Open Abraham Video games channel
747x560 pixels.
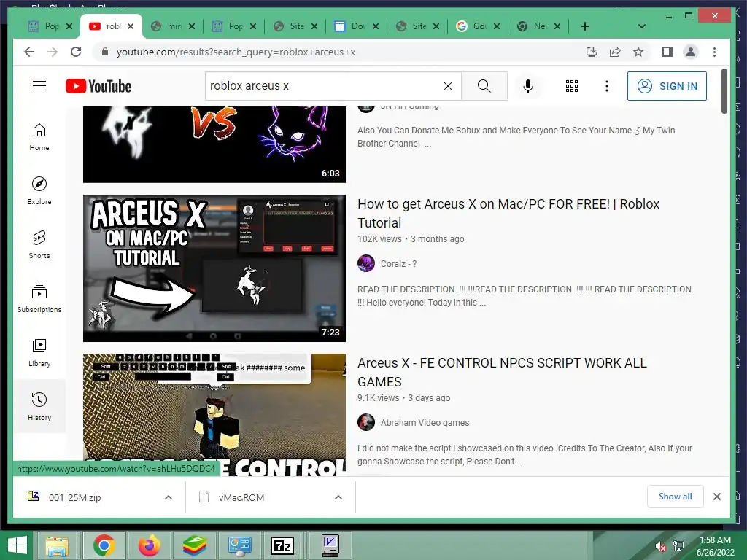coord(425,422)
